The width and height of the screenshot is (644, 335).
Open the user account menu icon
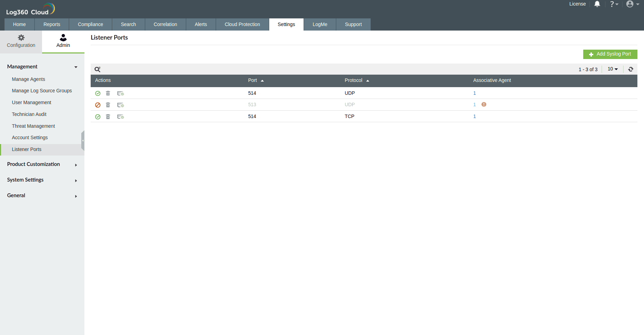(630, 4)
